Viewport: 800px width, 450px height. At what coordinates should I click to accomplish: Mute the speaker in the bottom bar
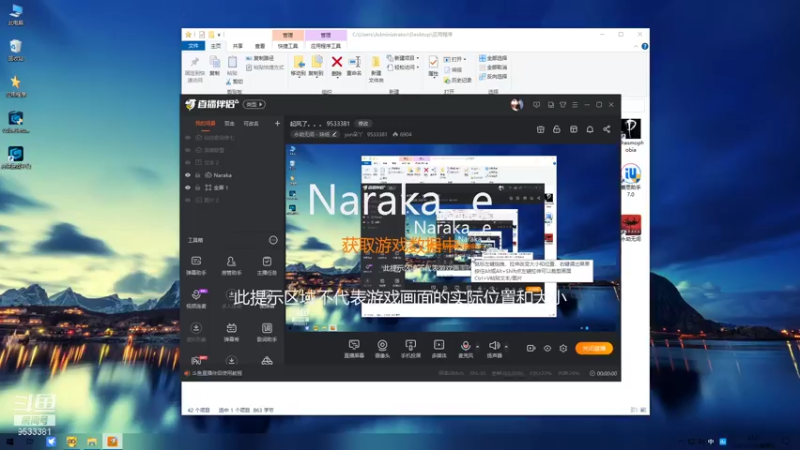pyautogui.click(x=494, y=348)
